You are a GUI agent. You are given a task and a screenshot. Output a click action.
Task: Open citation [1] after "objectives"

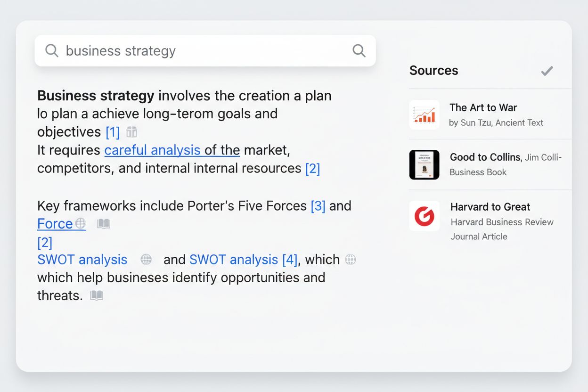click(x=113, y=132)
